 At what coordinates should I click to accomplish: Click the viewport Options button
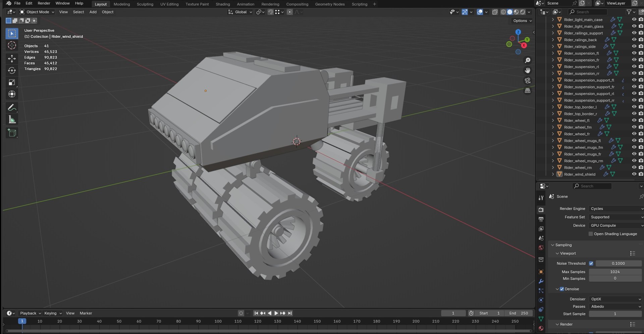pyautogui.click(x=522, y=21)
